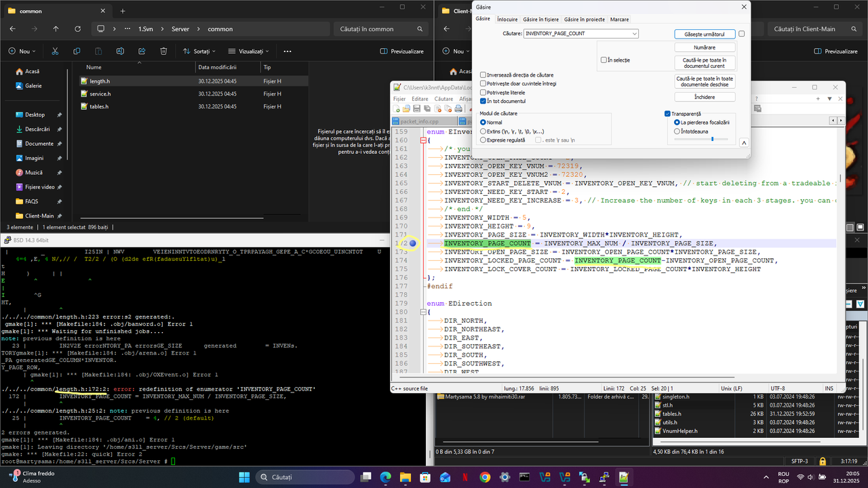The image size is (868, 488).
Task: Open Windows Start menu
Action: (243, 477)
